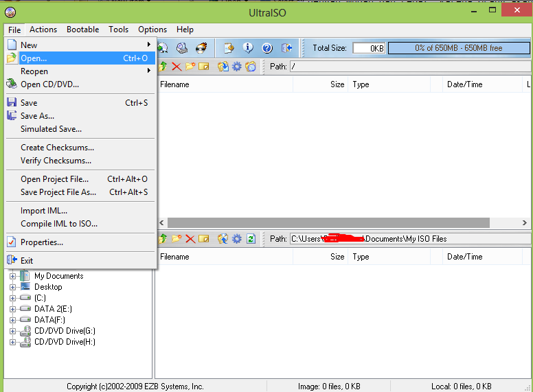
Task: Click the Properties checkmark icon in menu
Action: click(12, 242)
